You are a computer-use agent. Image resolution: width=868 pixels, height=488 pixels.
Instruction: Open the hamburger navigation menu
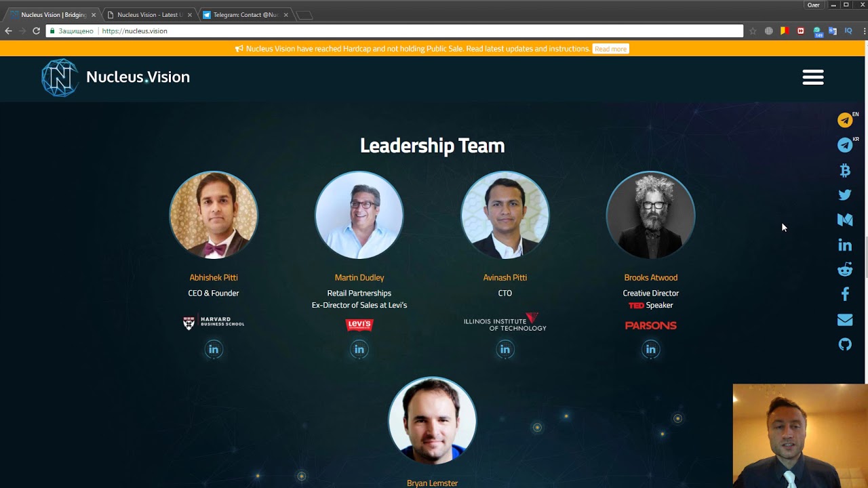click(813, 77)
